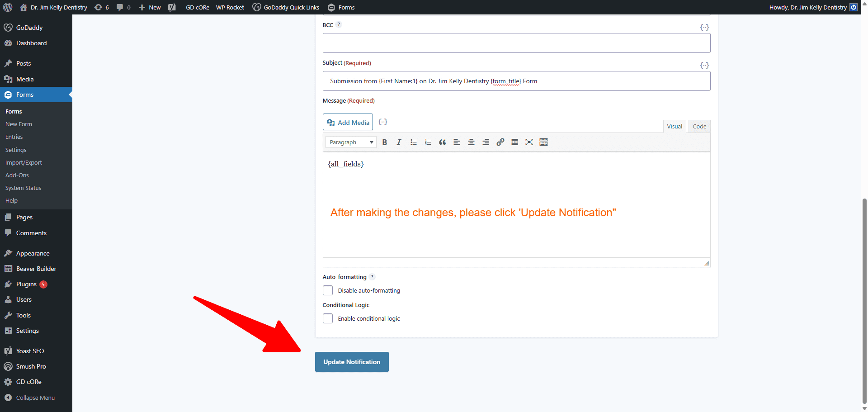Insert a bulleted list
The image size is (868, 412).
413,142
